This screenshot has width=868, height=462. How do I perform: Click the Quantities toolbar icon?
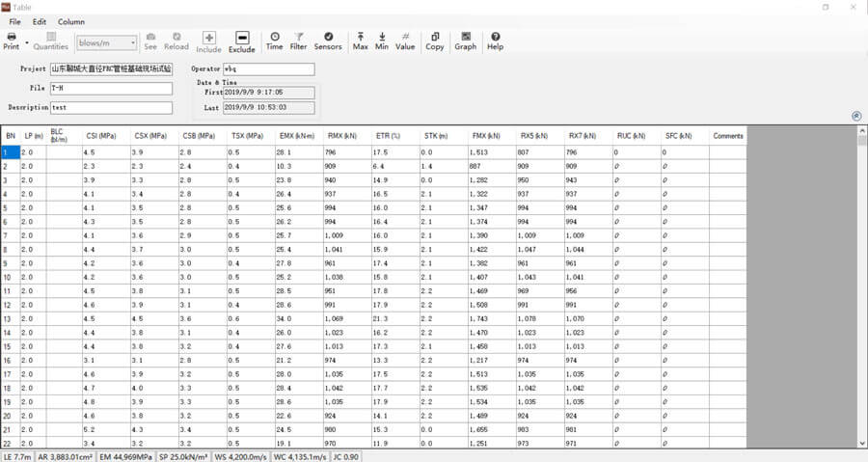(51, 37)
